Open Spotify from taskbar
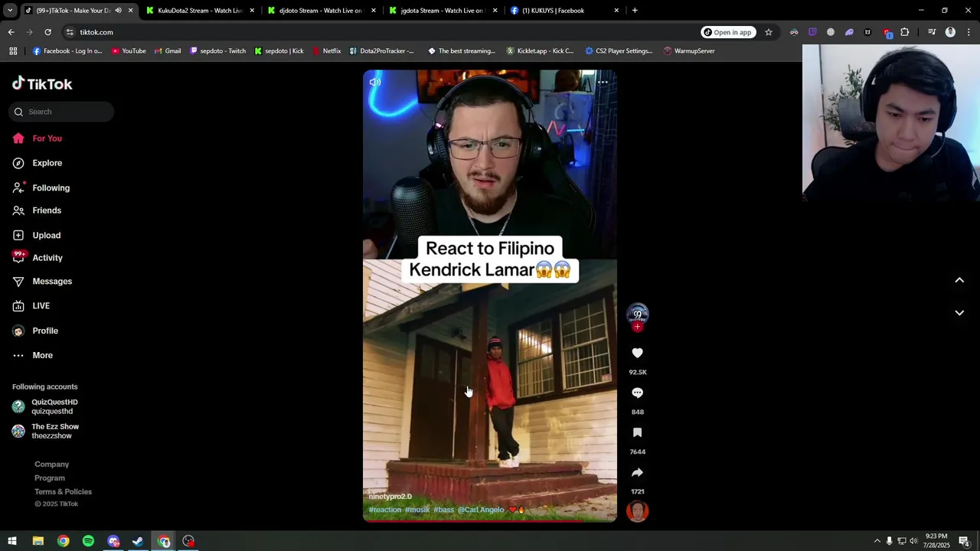 [88, 541]
